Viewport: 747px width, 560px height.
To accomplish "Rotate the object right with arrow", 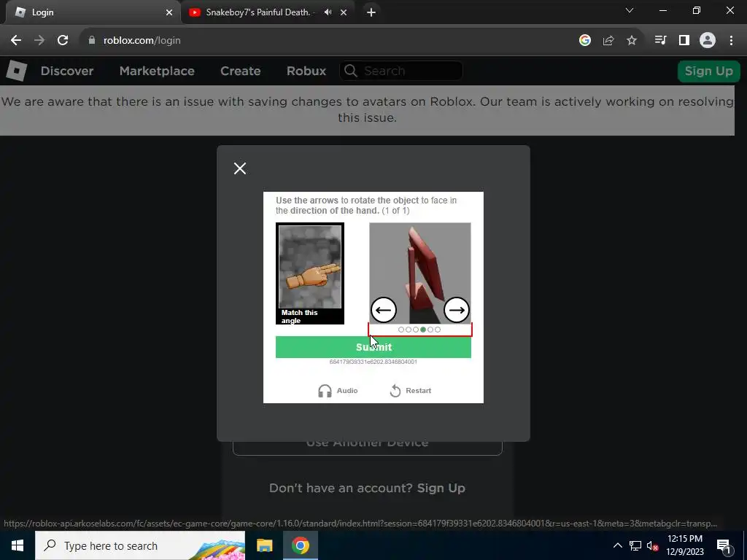I will (457, 310).
